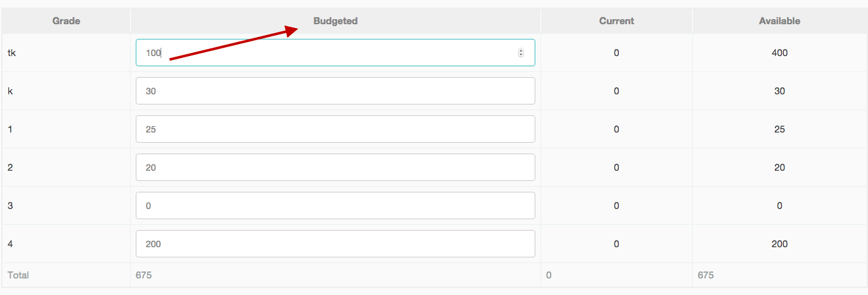The height and width of the screenshot is (295, 868).
Task: Click the Available value 25 for grade 1
Action: [779, 129]
